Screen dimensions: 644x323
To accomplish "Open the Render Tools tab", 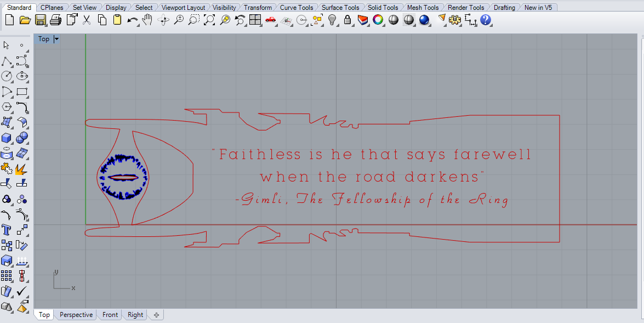I will tap(466, 7).
